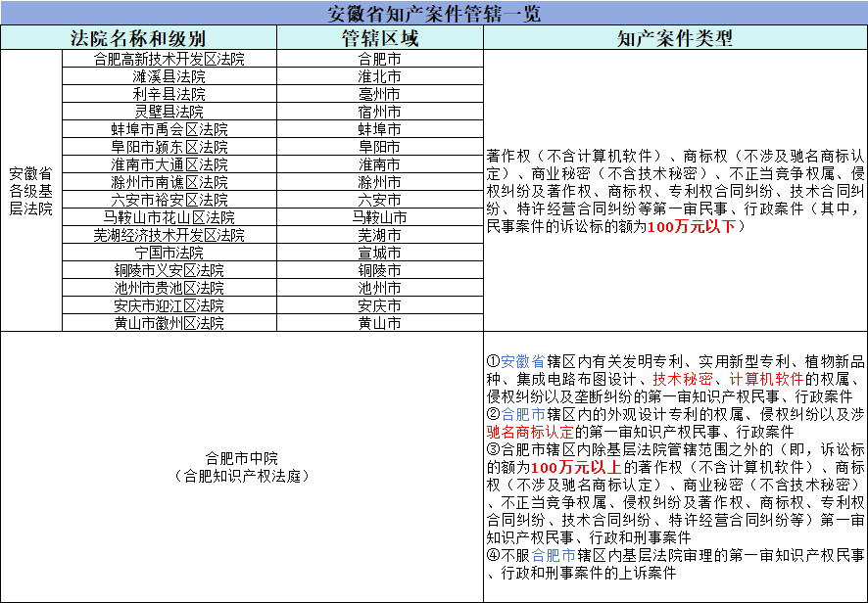Viewport: 868px width, 603px height.
Task: Select the 濉溪县法院 cell
Action: point(169,77)
